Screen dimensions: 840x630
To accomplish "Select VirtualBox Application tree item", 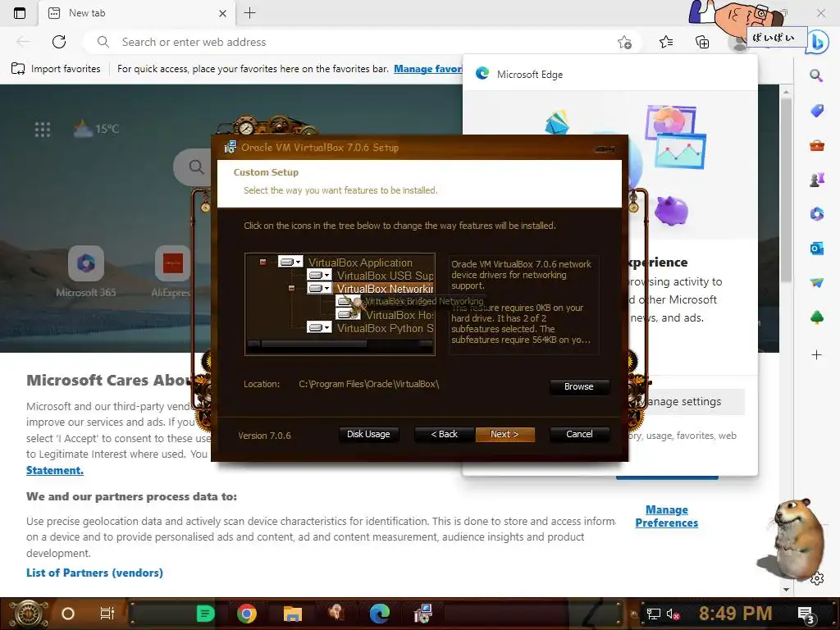I will [x=360, y=262].
